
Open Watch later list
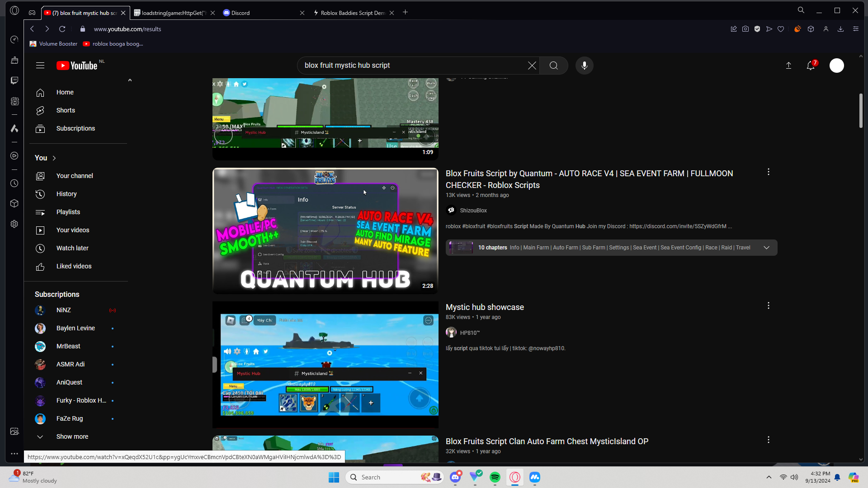point(78,248)
